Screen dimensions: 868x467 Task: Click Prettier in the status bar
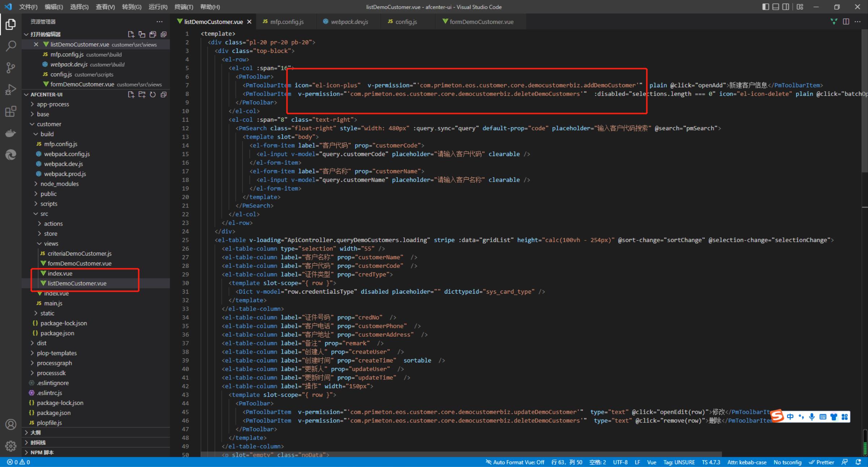(x=821, y=462)
